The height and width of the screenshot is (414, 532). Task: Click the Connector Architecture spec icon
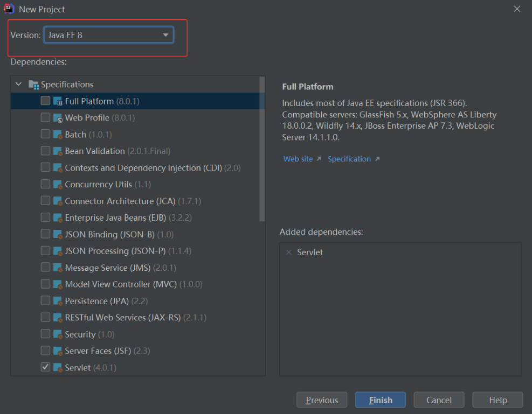click(x=58, y=201)
